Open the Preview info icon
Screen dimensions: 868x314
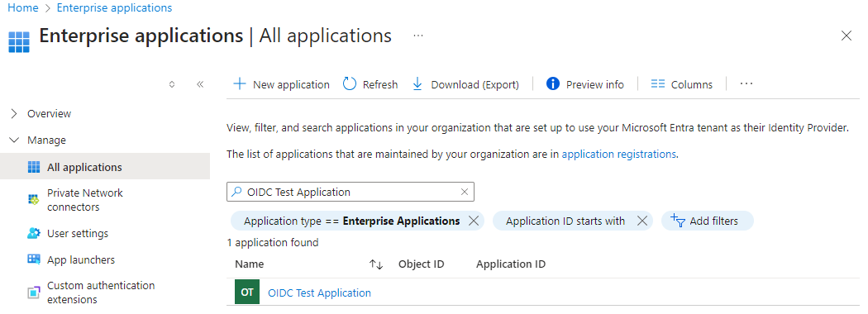(552, 84)
